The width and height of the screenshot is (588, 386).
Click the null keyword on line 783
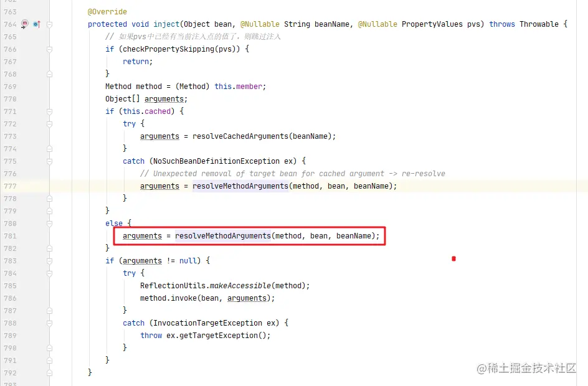[x=188, y=260]
